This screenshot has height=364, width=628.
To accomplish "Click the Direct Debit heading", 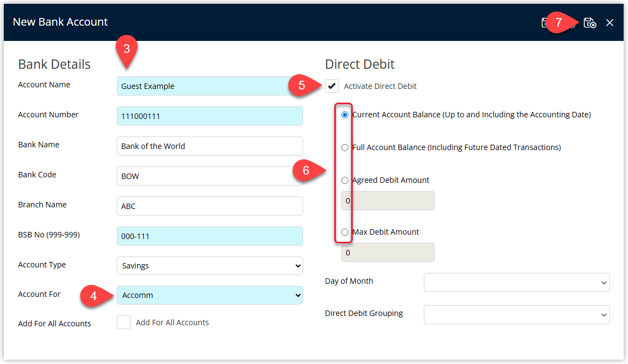I will pos(360,64).
